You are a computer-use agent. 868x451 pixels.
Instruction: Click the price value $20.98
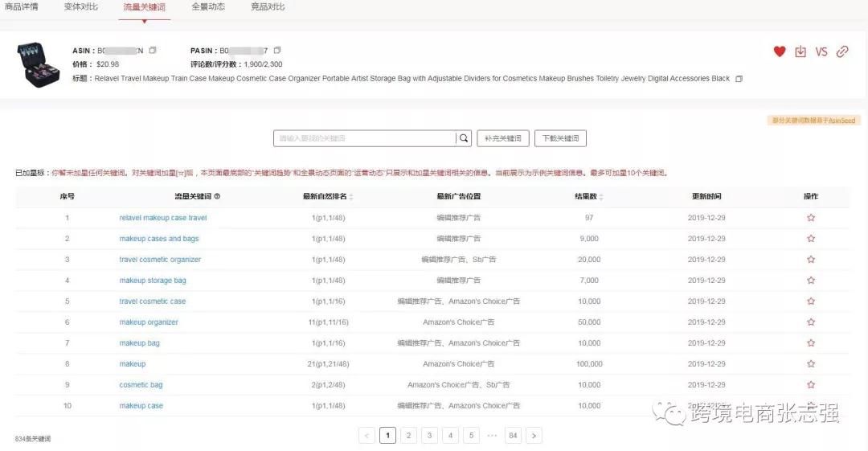[108, 64]
